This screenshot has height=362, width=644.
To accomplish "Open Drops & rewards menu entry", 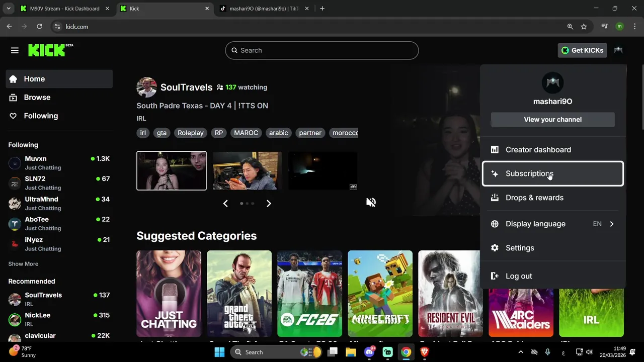I will [x=552, y=198].
